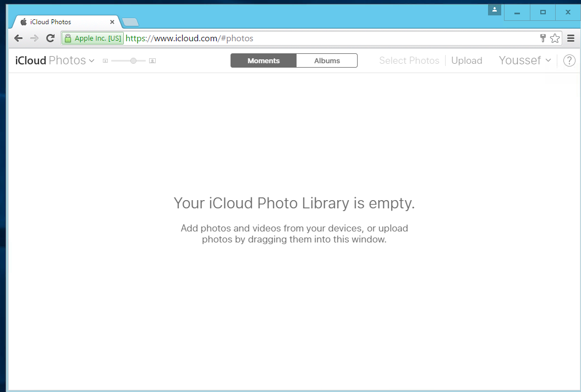Open a new browser tab
Image resolution: width=581 pixels, height=392 pixels.
(x=130, y=22)
